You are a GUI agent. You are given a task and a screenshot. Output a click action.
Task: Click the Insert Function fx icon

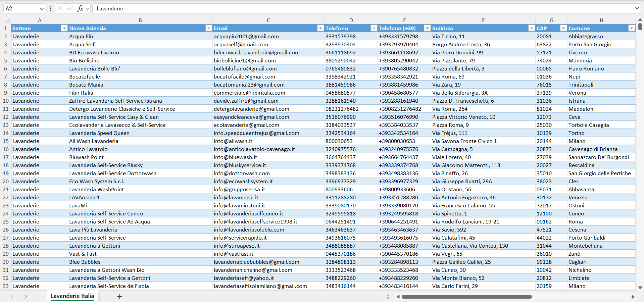coord(80,8)
